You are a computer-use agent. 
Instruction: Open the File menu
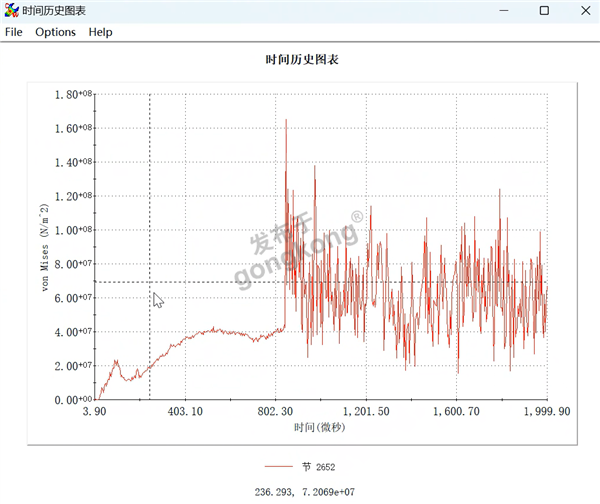pyautogui.click(x=13, y=32)
